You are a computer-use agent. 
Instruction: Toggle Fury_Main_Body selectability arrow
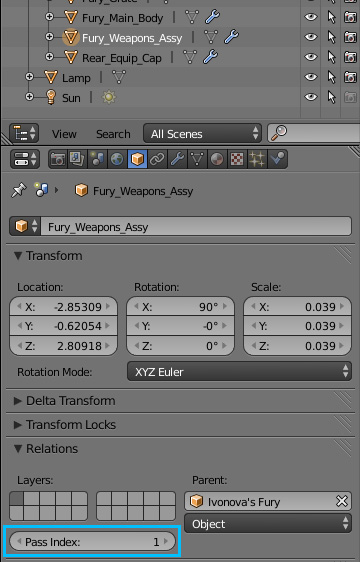332,17
